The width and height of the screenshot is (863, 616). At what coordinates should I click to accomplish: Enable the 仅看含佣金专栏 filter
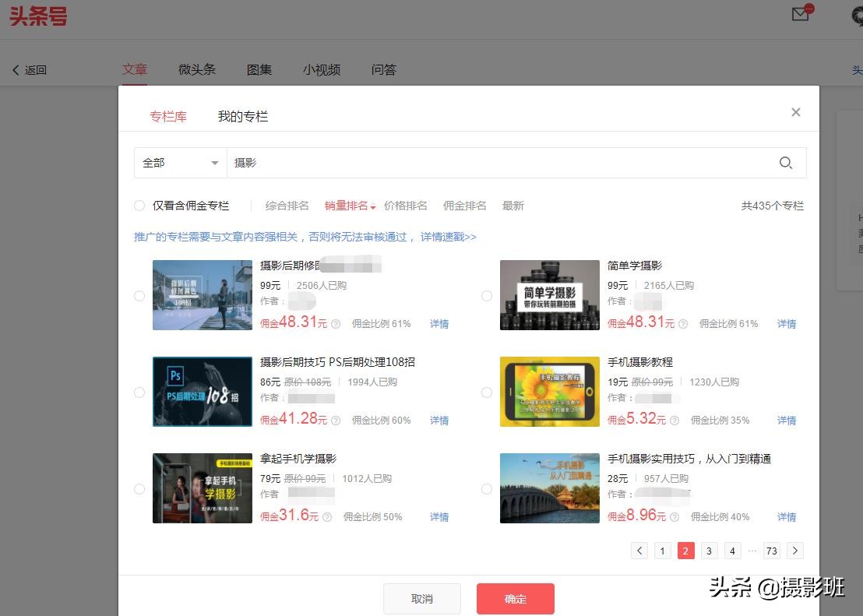point(139,206)
